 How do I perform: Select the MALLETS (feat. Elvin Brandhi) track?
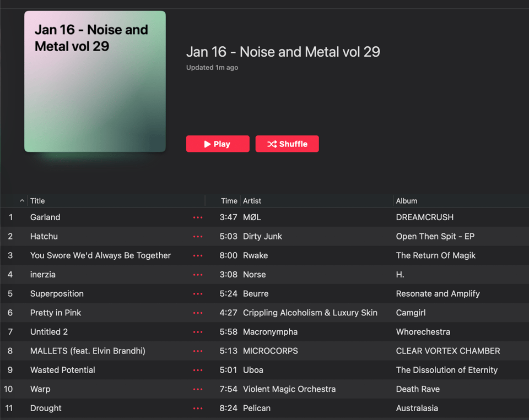(x=88, y=351)
